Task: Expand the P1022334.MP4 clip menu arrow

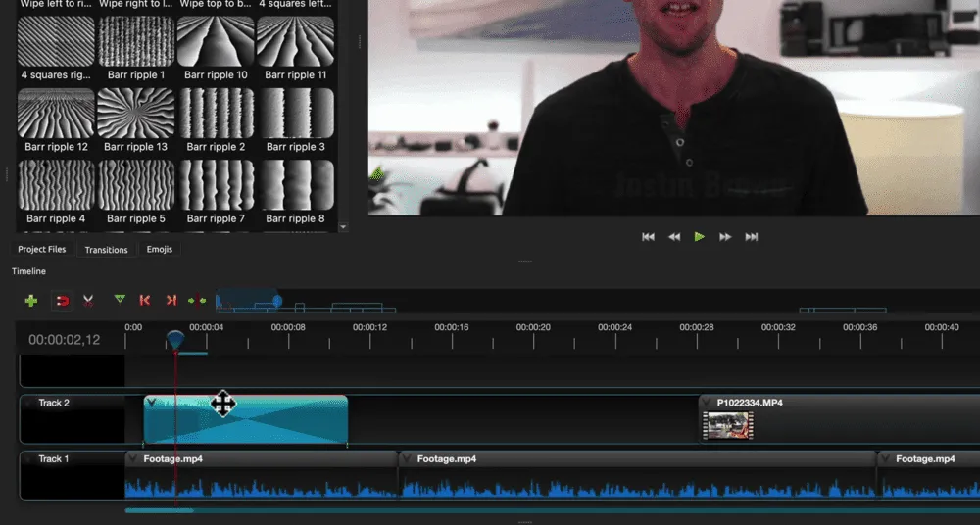Action: (x=707, y=403)
